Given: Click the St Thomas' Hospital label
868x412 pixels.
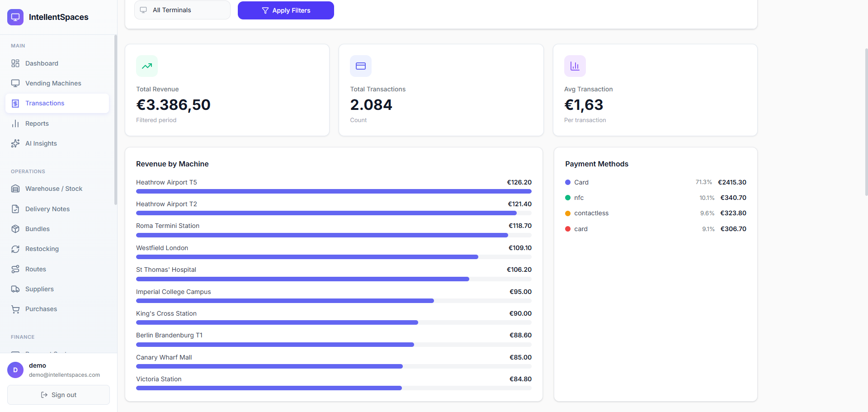Looking at the screenshot, I should pos(166,270).
